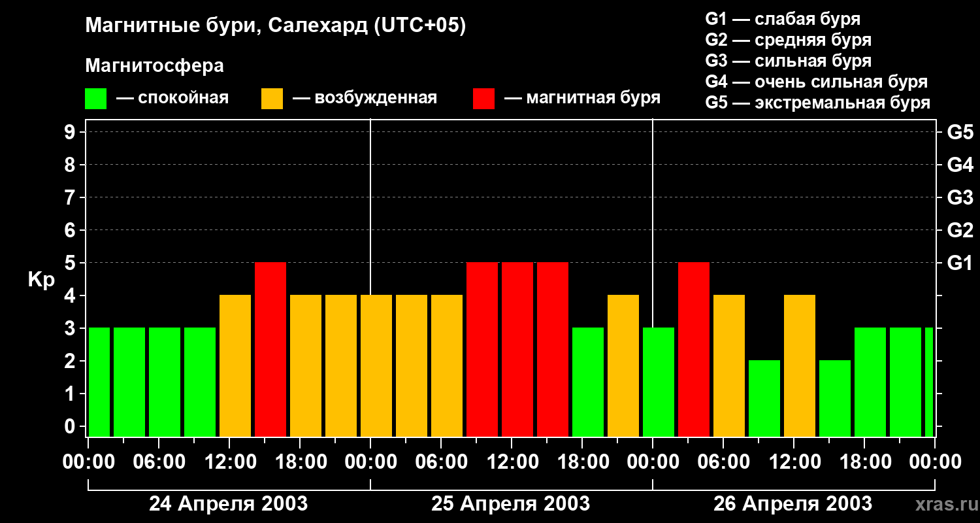Screen dimensions: 980x523
Task: Click the '24 Апреля 2003' date label
Action: click(229, 503)
